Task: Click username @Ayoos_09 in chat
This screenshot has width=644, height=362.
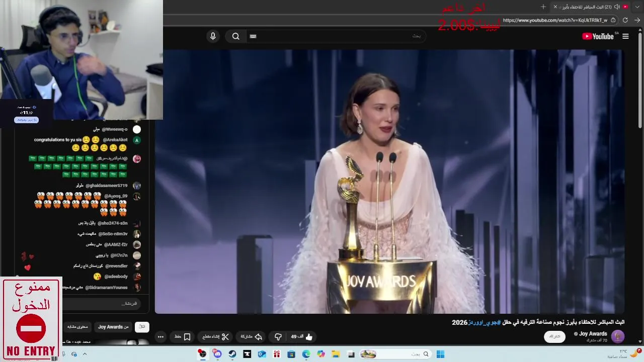Action: point(116,196)
